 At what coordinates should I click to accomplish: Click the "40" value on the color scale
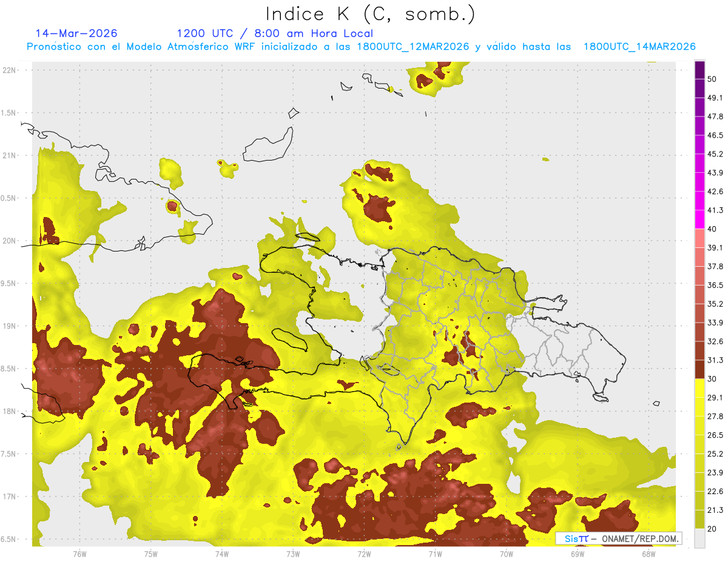coord(712,229)
